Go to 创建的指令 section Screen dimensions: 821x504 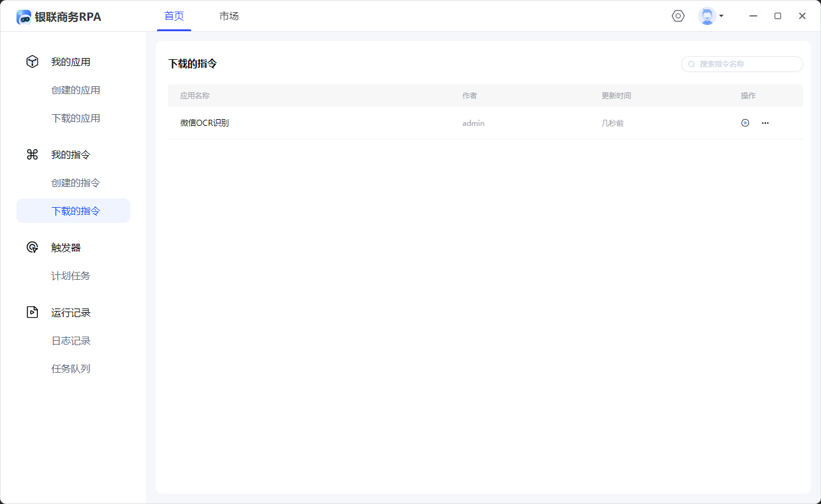coord(76,183)
